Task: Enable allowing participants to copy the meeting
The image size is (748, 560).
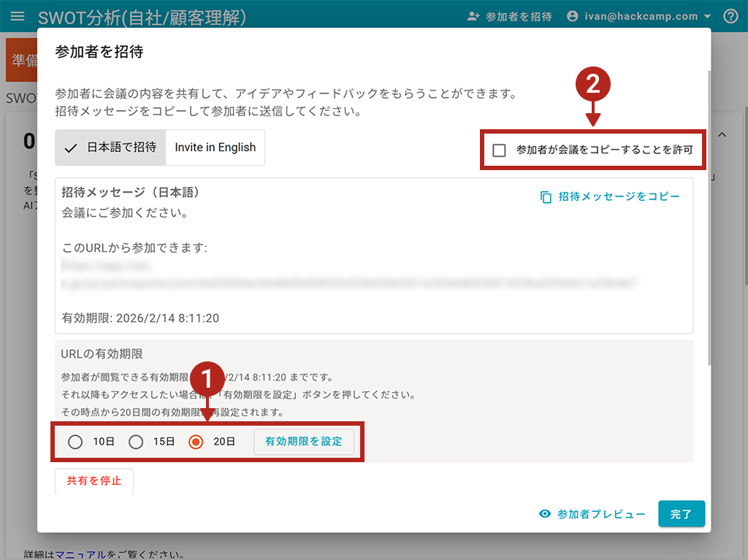Action: pyautogui.click(x=500, y=150)
